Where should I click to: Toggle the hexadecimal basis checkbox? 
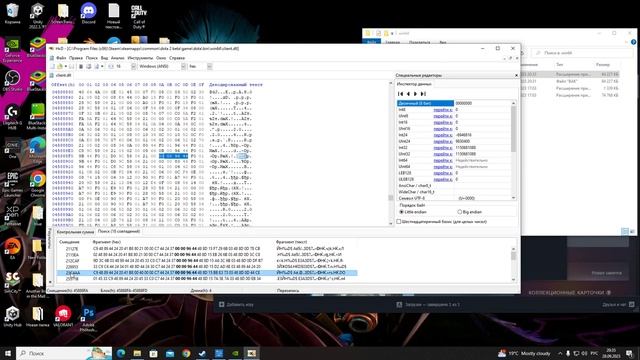pos(399,222)
